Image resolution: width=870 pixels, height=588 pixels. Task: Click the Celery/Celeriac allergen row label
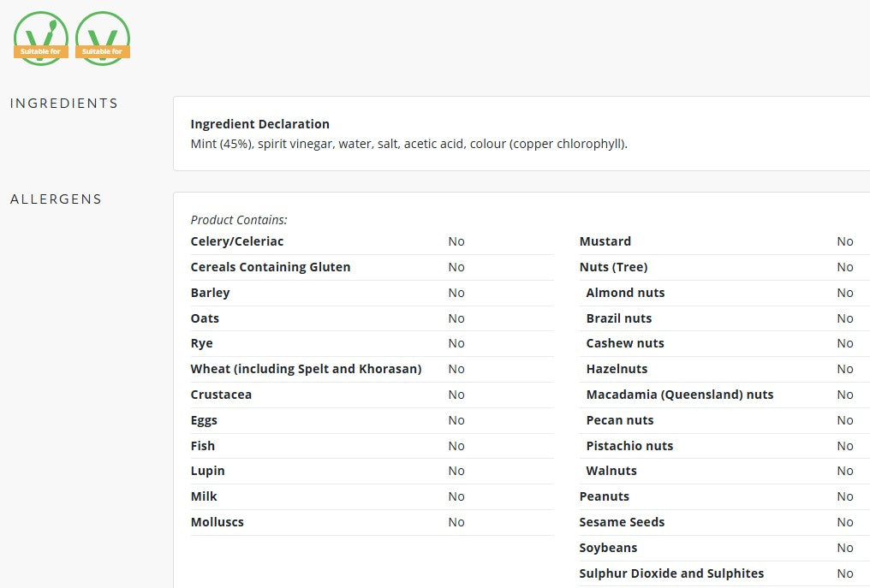click(x=237, y=241)
